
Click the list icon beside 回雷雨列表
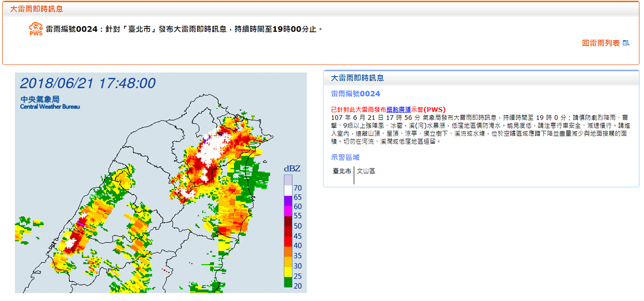click(x=626, y=43)
